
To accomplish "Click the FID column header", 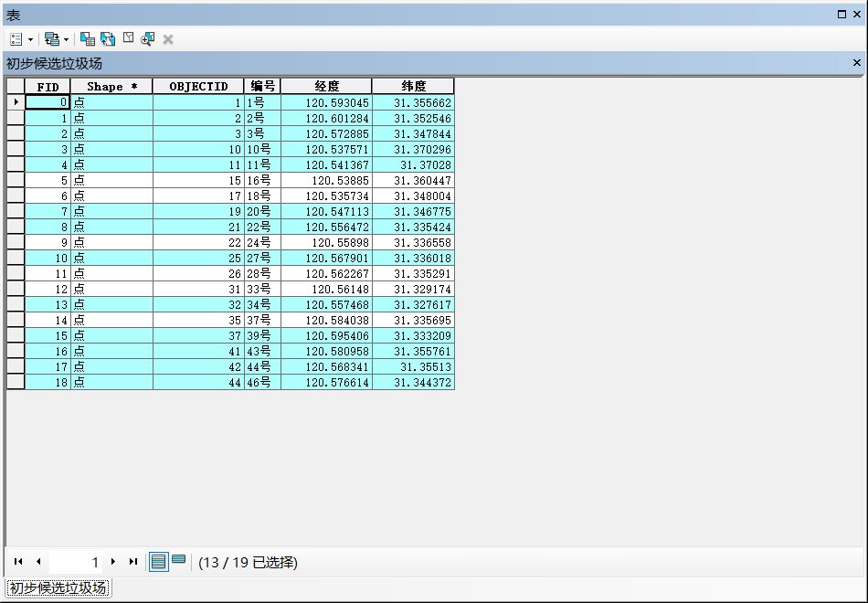I will coord(48,87).
